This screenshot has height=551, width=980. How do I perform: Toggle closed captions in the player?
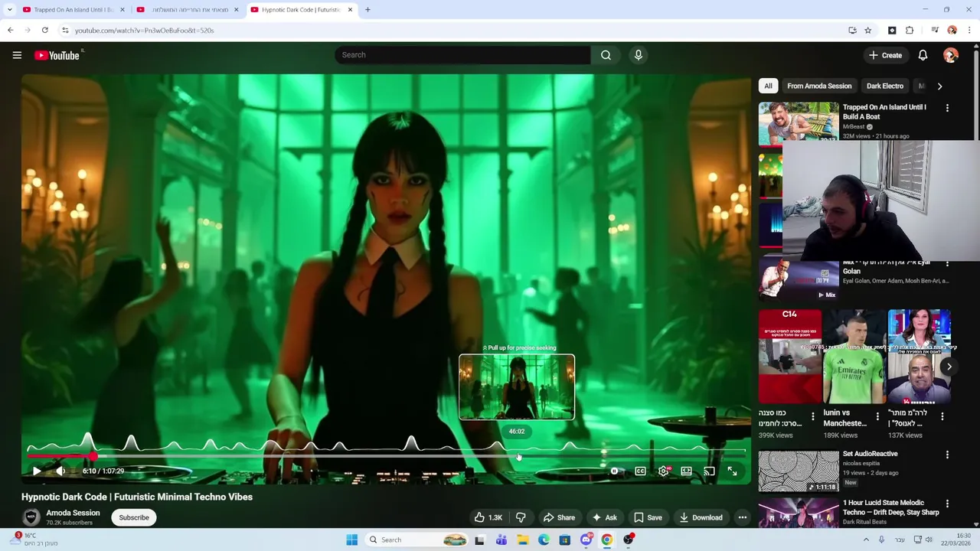[x=640, y=471]
